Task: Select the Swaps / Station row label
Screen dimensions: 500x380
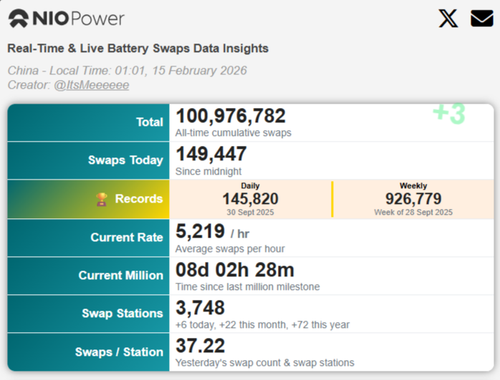Action: click(x=119, y=352)
